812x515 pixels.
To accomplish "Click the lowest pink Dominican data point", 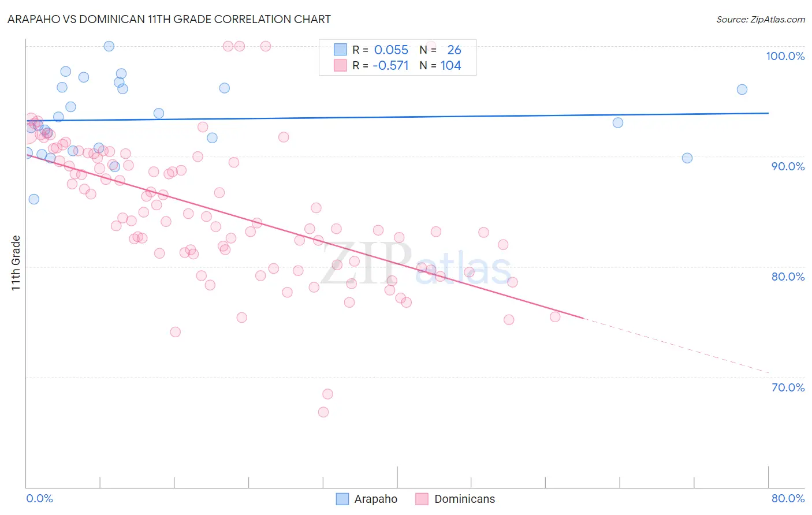I will 323,412.
